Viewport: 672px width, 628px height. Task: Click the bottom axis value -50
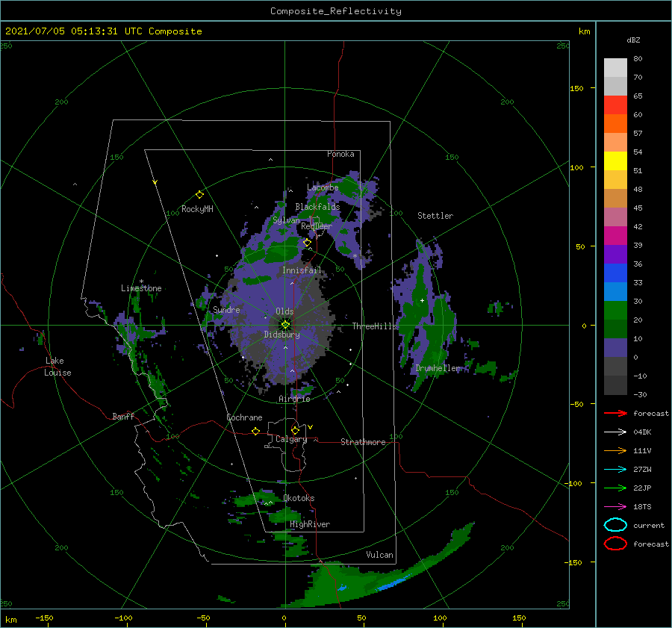pyautogui.click(x=203, y=618)
